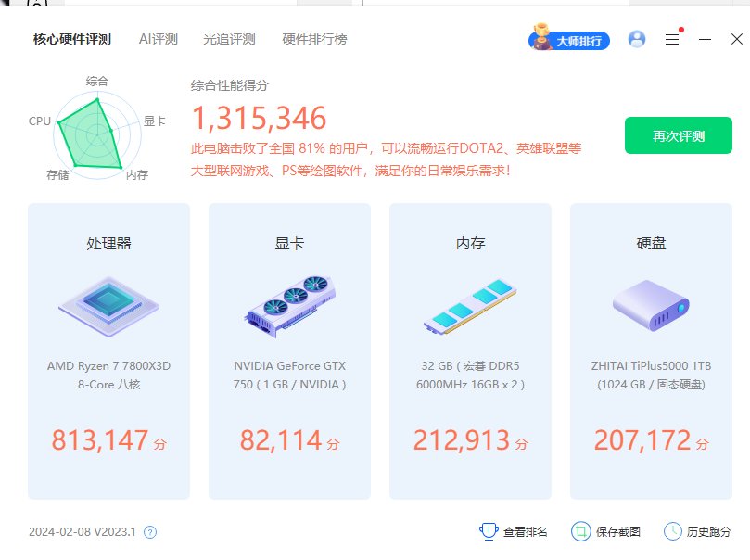
Task: Minimize the benchmark window
Action: point(705,39)
